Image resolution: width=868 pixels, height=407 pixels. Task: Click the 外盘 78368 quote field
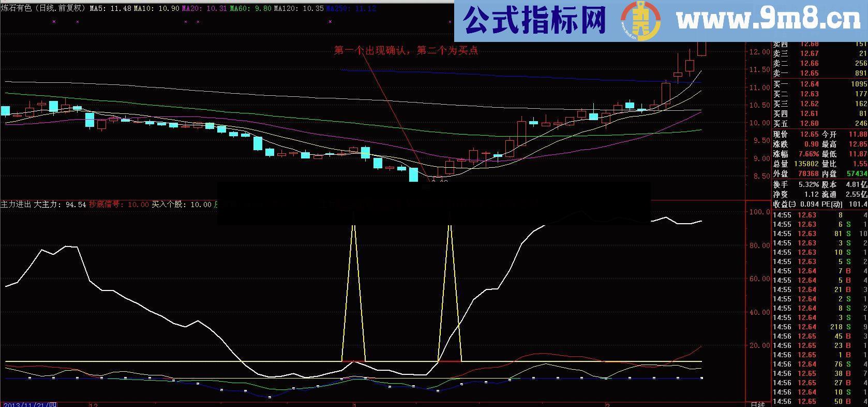(796, 173)
